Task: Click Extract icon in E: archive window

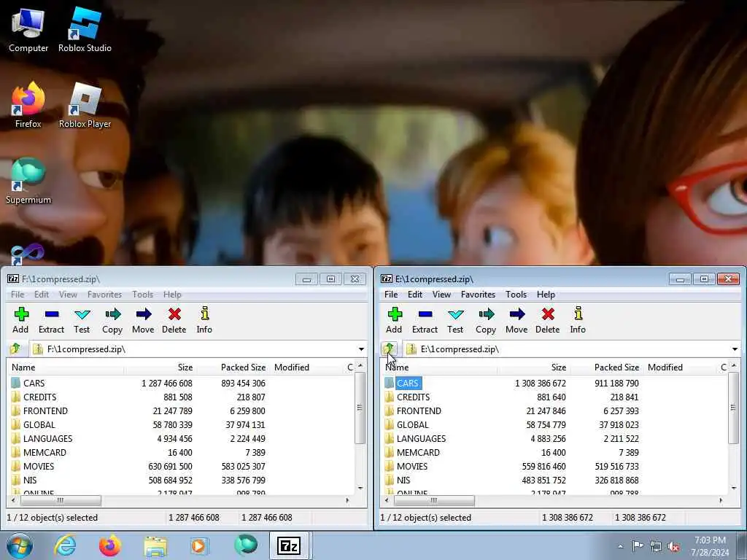Action: [425, 320]
